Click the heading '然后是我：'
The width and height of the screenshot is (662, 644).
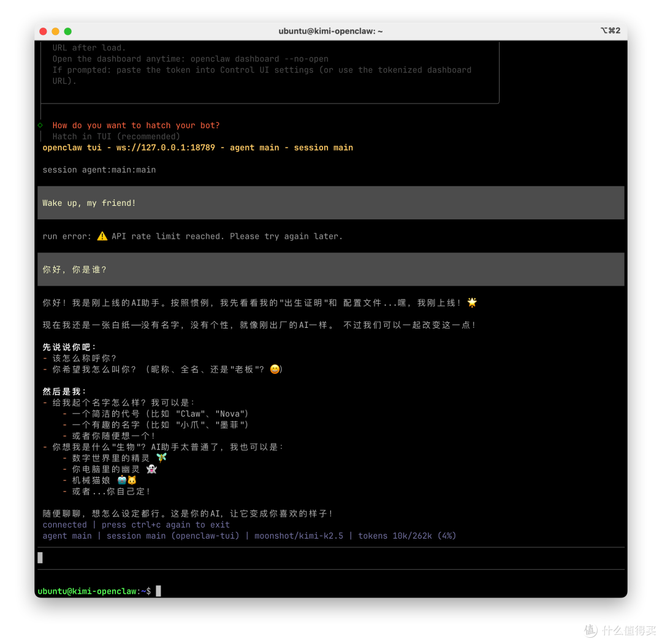pos(65,391)
